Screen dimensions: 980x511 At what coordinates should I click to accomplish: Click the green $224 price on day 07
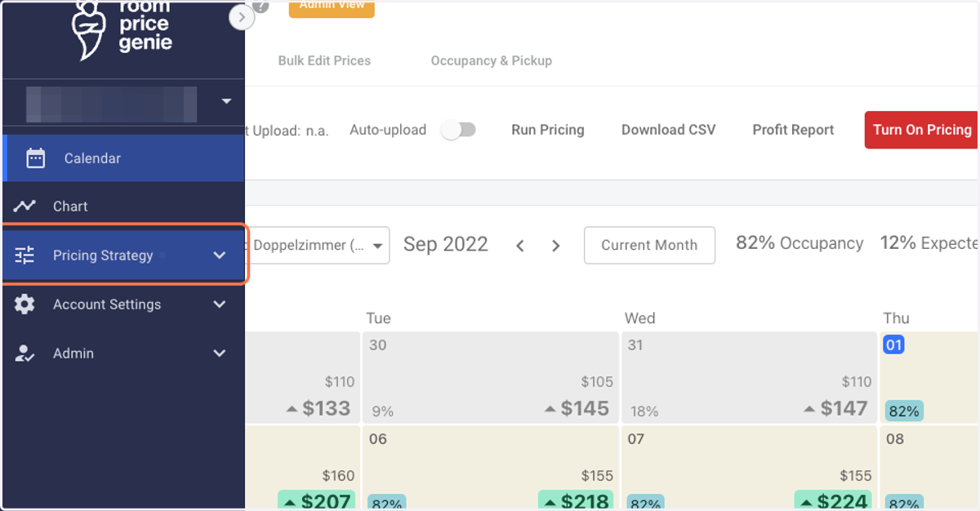point(833,501)
